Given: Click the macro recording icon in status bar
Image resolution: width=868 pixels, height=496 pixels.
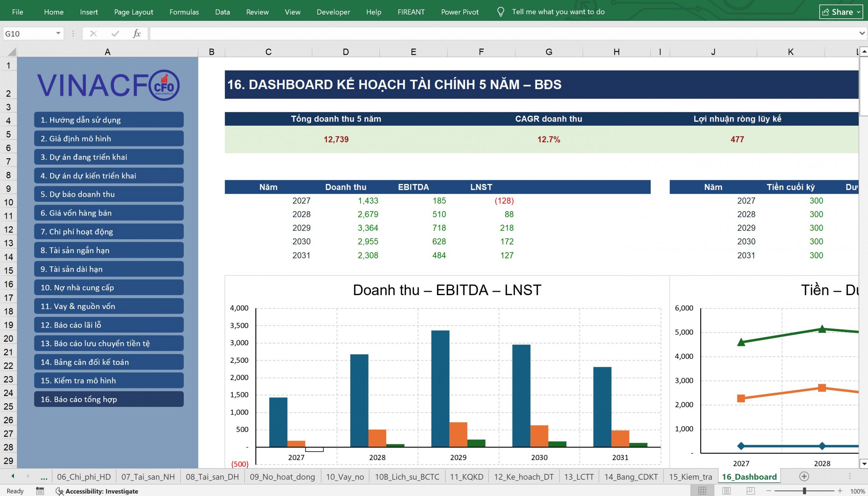Looking at the screenshot, I should click(x=40, y=491).
